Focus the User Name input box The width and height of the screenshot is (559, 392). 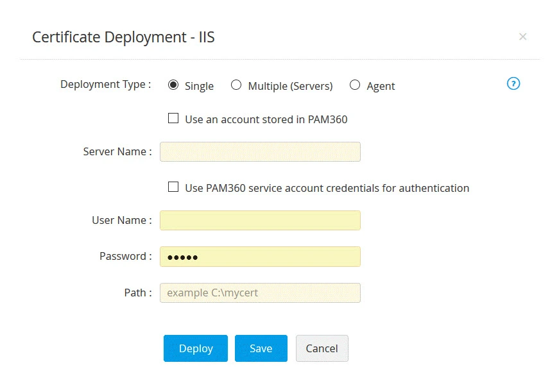tap(260, 220)
